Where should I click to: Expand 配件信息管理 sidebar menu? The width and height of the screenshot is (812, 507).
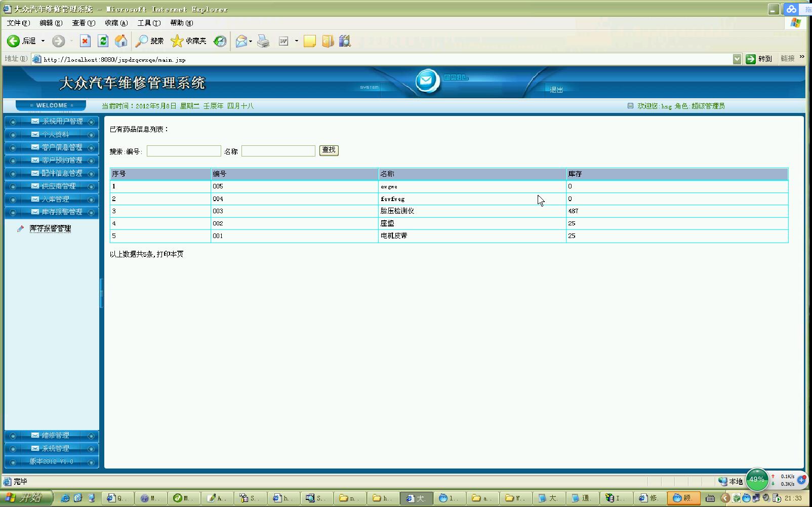[52, 173]
